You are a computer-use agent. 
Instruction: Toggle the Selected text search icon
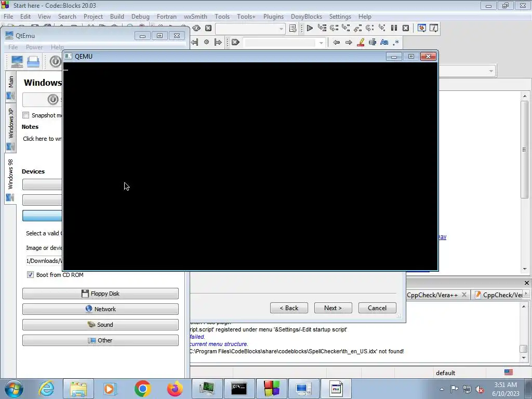pyautogui.click(x=372, y=43)
